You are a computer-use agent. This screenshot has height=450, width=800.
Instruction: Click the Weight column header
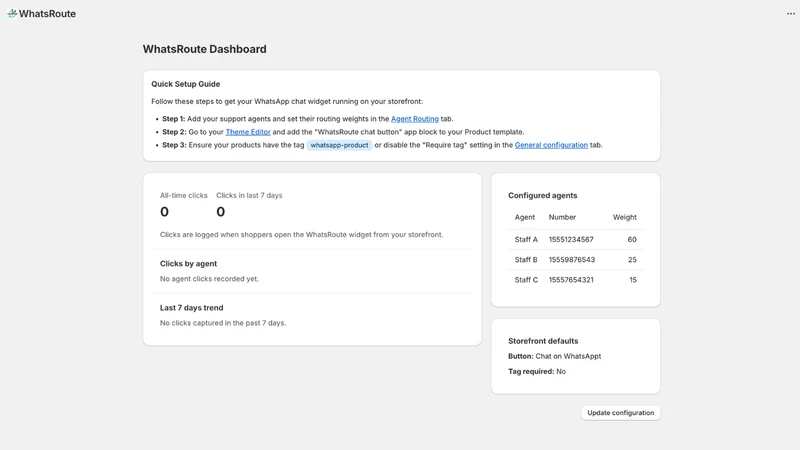[624, 217]
